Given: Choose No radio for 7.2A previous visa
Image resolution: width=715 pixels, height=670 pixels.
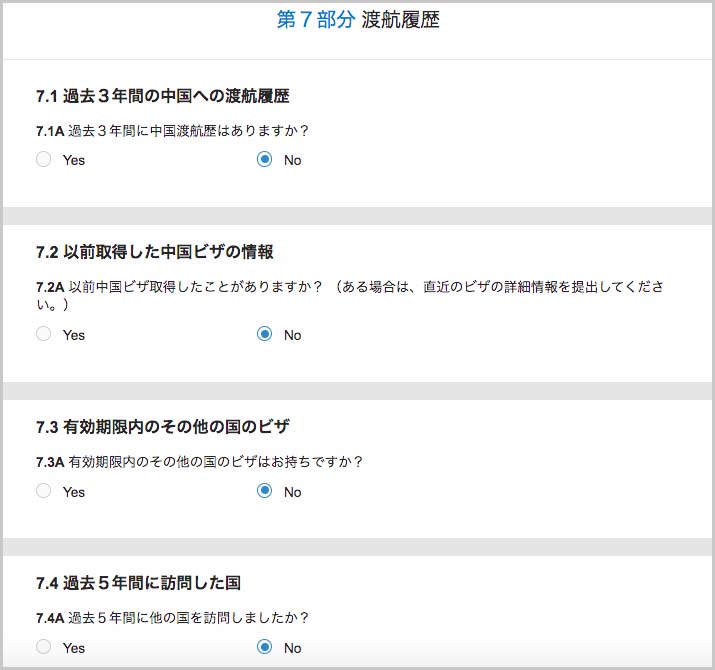Looking at the screenshot, I should coord(264,334).
